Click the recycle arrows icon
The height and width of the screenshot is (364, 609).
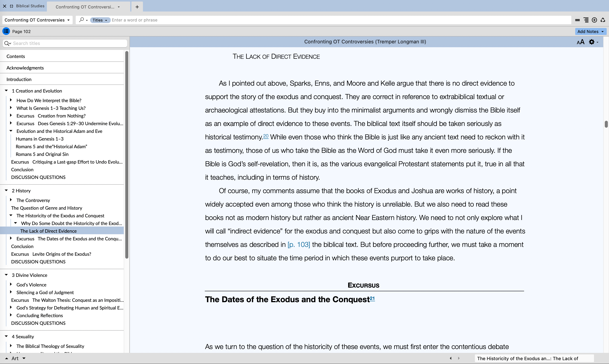(603, 20)
